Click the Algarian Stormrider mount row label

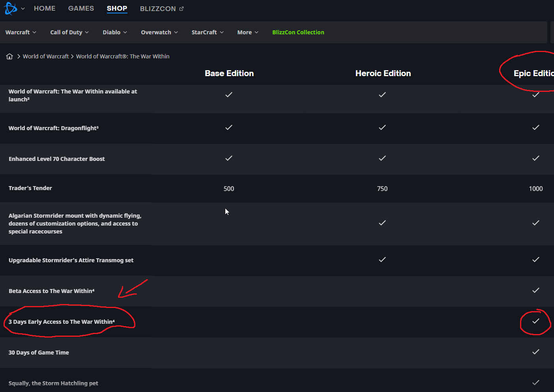click(75, 224)
